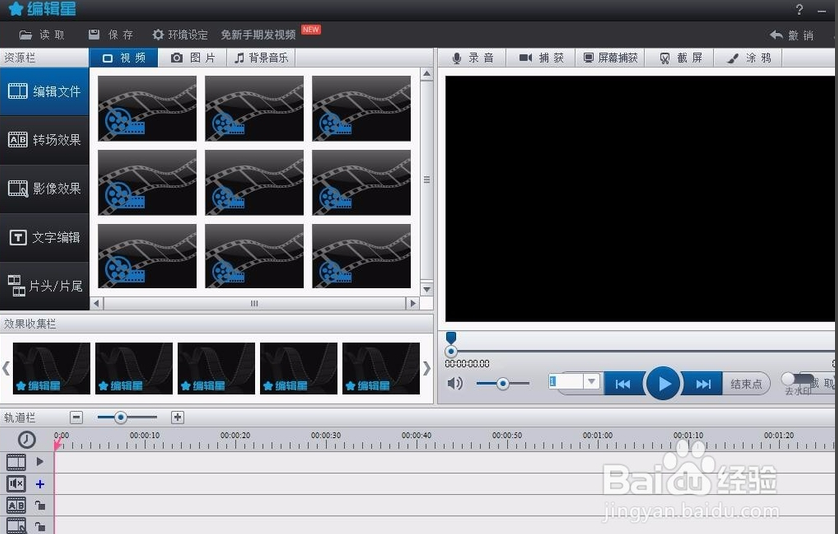Click the vertical scrollbar grip in resource list
Screen dimensions: 838x534
426,180
